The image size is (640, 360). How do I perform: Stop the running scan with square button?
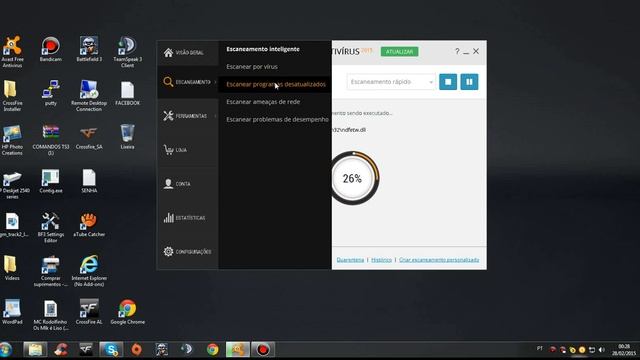point(448,82)
